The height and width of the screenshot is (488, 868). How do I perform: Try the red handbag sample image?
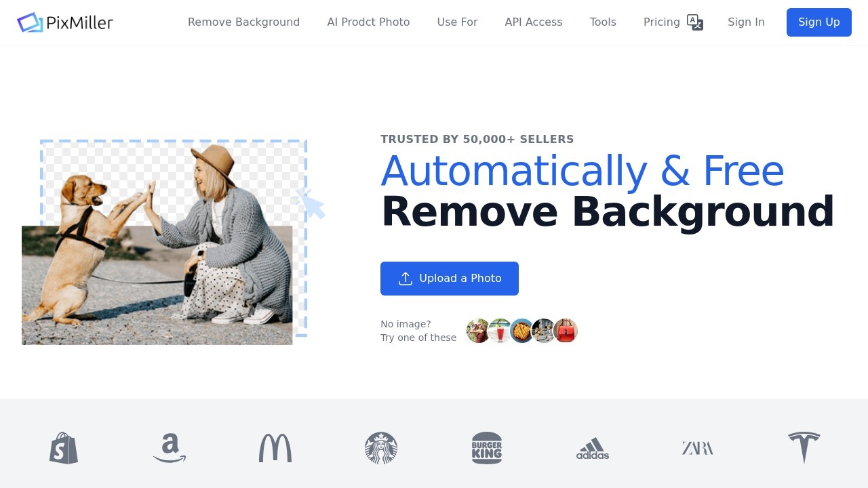click(x=565, y=331)
